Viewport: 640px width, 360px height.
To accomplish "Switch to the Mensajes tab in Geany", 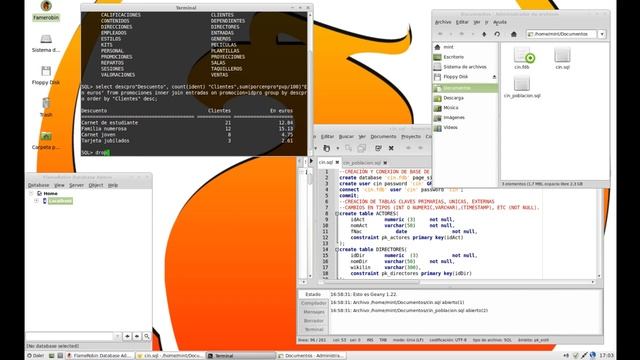I will [313, 312].
